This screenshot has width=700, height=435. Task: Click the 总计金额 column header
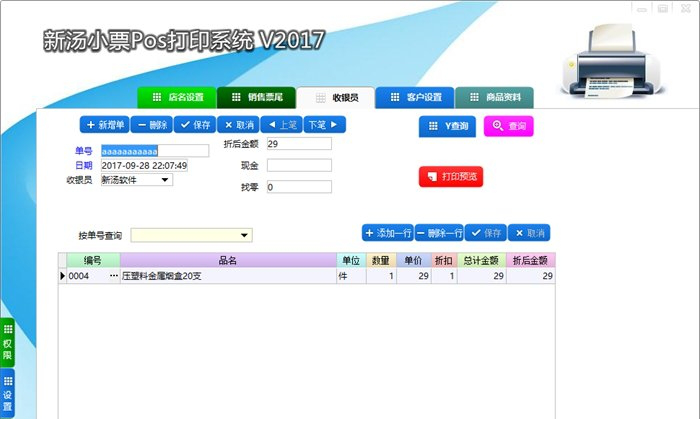481,260
